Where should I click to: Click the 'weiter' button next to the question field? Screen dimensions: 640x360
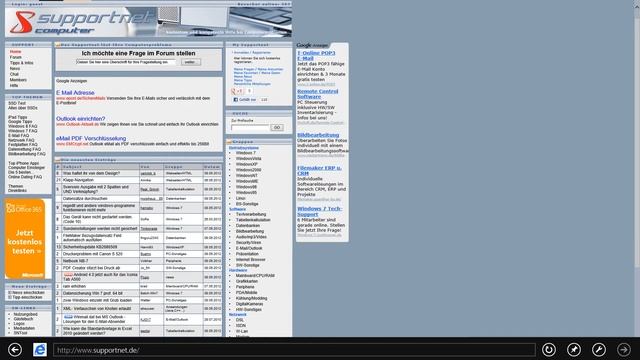click(190, 62)
